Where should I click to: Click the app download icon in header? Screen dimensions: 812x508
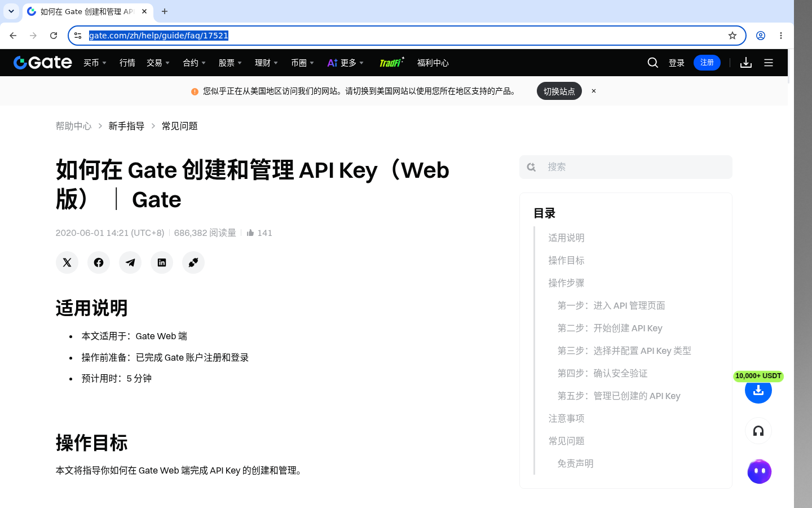click(746, 63)
